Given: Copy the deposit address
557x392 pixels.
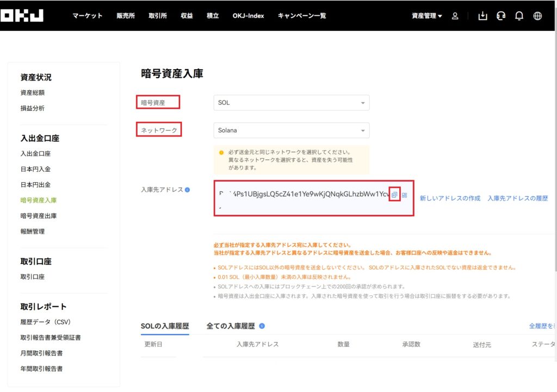Looking at the screenshot, I should [394, 195].
